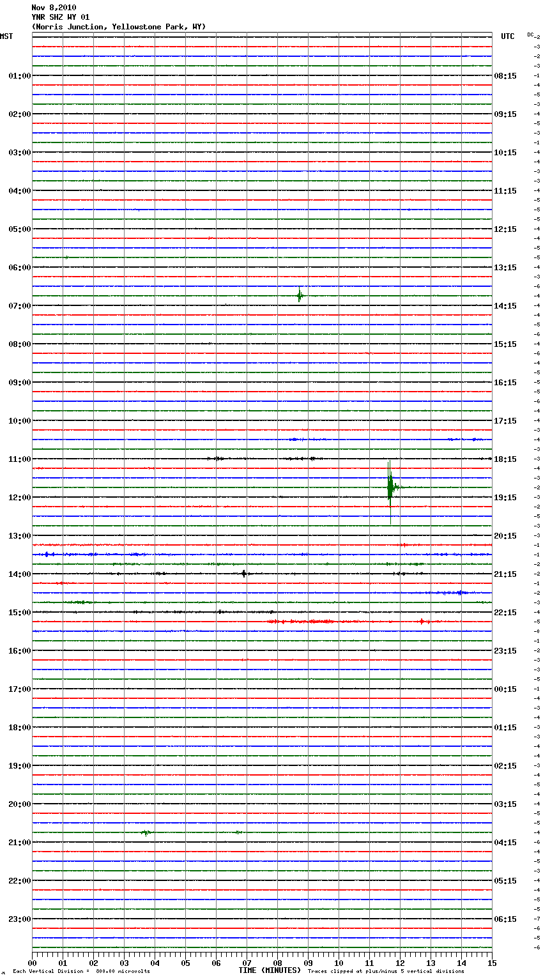
Task: Click minute 15 on the bottom time axis
Action: [x=492, y=963]
